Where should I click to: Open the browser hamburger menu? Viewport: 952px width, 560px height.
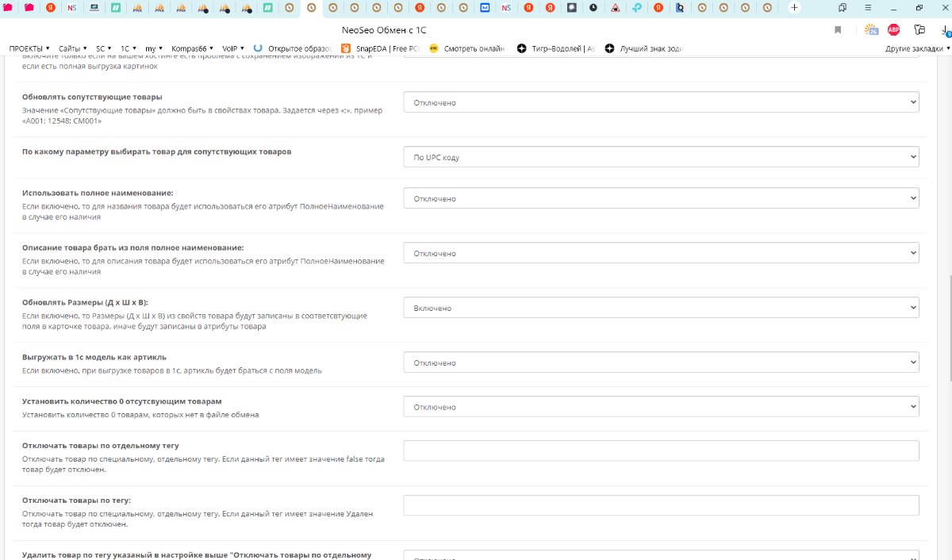[x=869, y=8]
